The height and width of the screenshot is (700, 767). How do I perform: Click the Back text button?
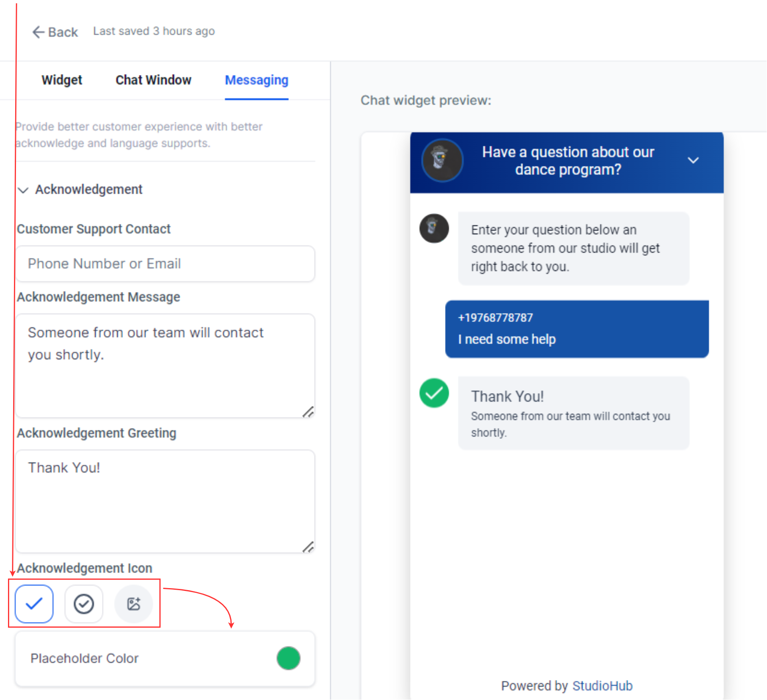point(63,32)
